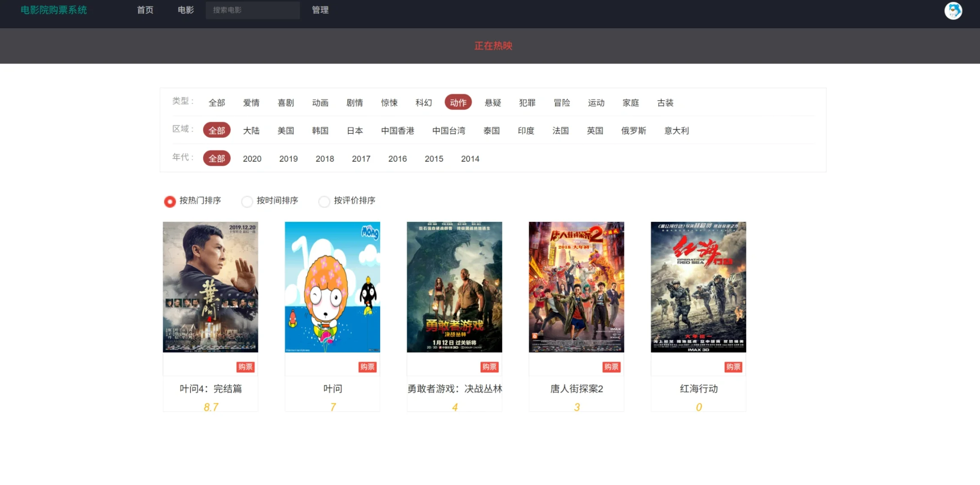Click the user avatar icon
Screen dimensions: 980x485
(x=953, y=10)
